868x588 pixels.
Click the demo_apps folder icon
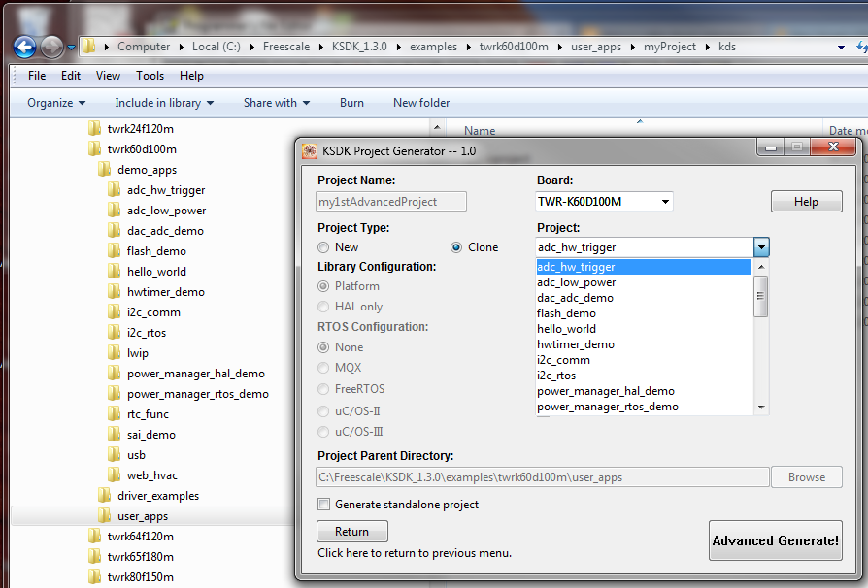105,169
